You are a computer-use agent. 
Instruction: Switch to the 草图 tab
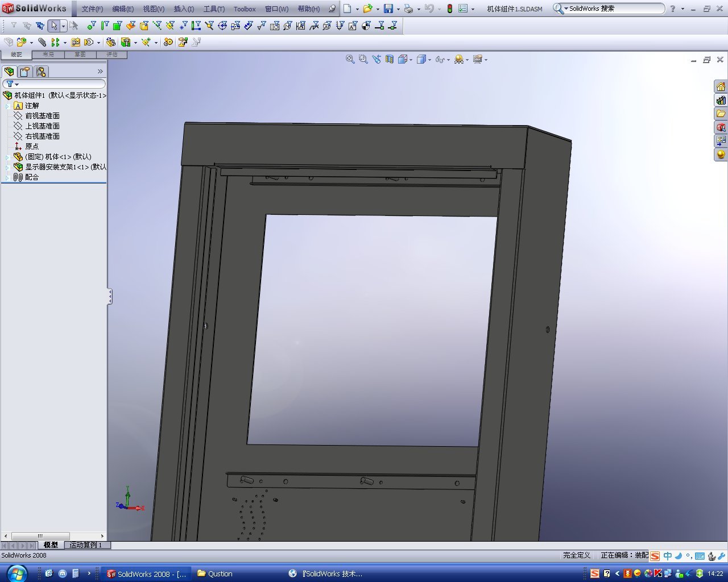pos(80,55)
